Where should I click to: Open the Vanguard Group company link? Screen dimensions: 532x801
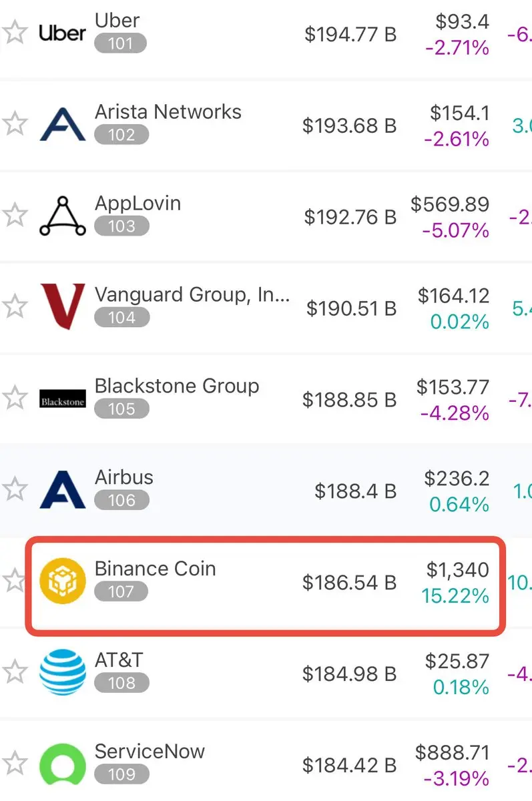(192, 294)
